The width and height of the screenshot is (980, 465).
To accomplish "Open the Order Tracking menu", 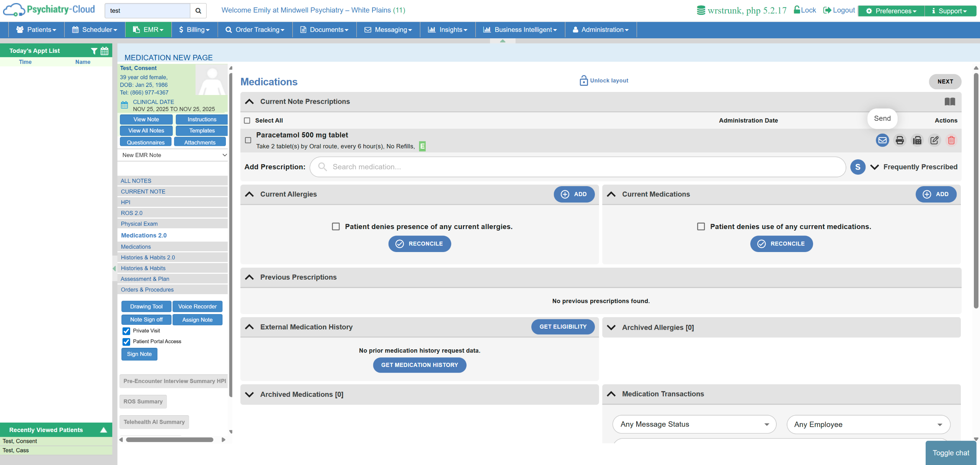I will [x=255, y=30].
